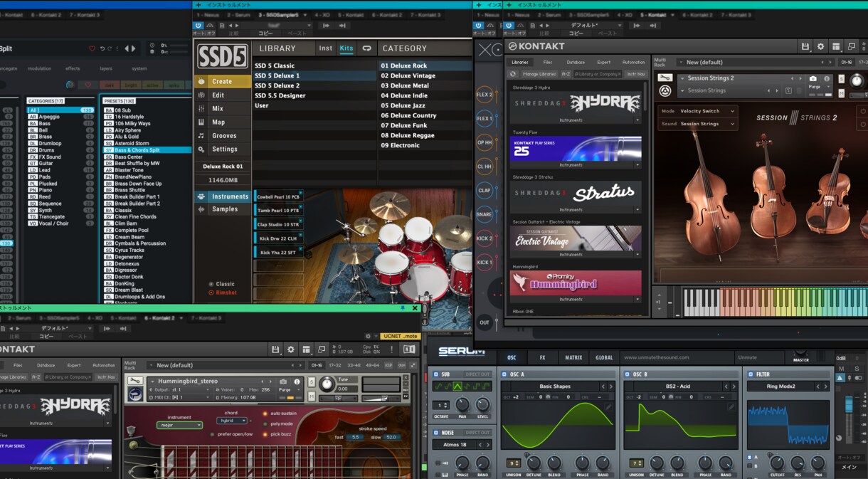Click the XO SNARE pad button
Viewport: 868px width, 479px height.
(x=485, y=214)
